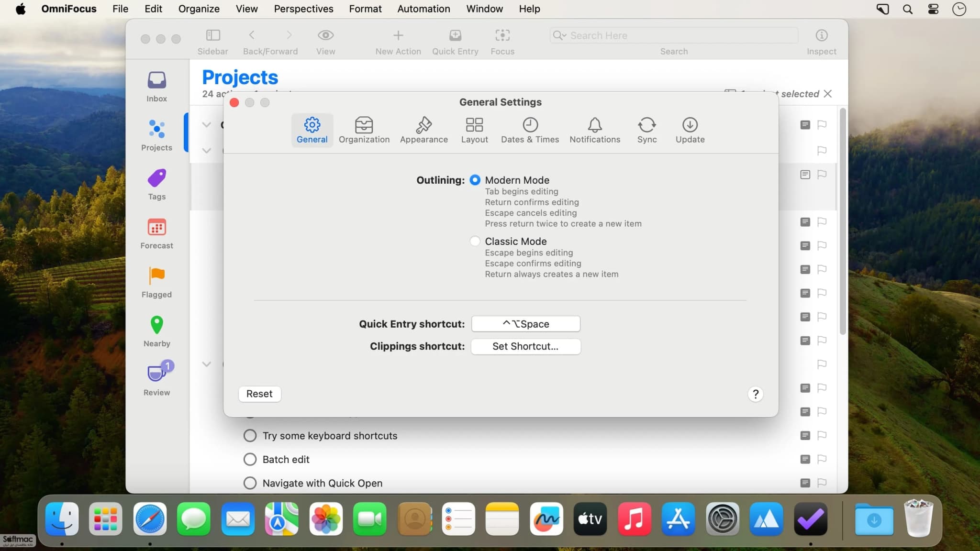Switch to the Appearance settings tab
Viewport: 980px width, 551px height.
(x=424, y=130)
